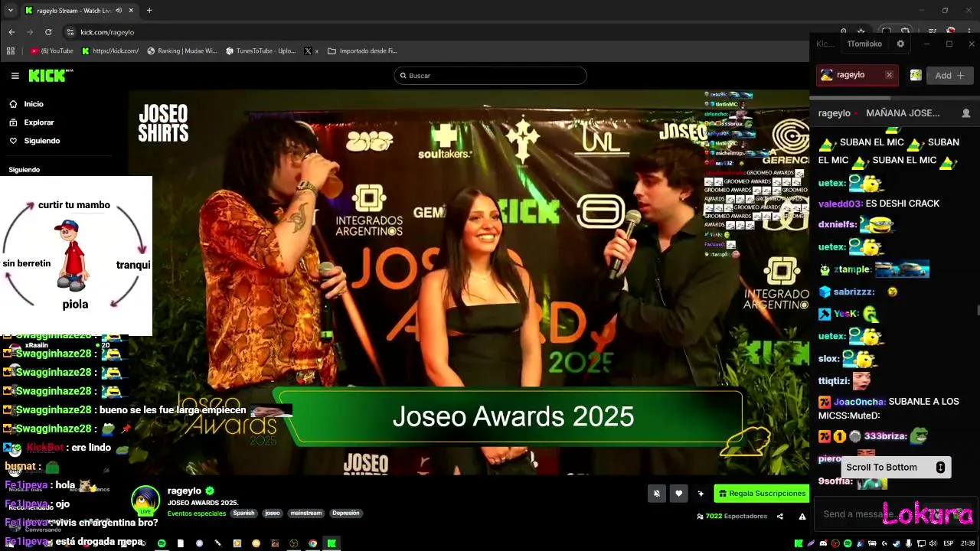980x551 pixels.
Task: Click the microphone tray icon
Action: (x=909, y=543)
